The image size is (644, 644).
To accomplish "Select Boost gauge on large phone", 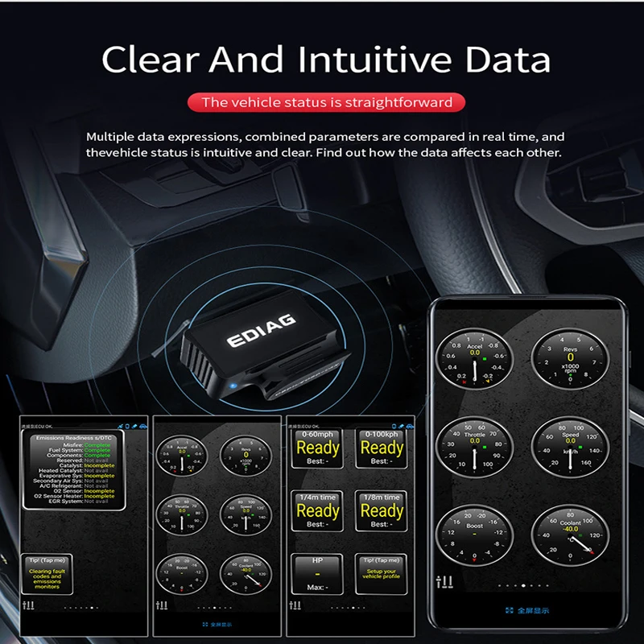I will [474, 535].
